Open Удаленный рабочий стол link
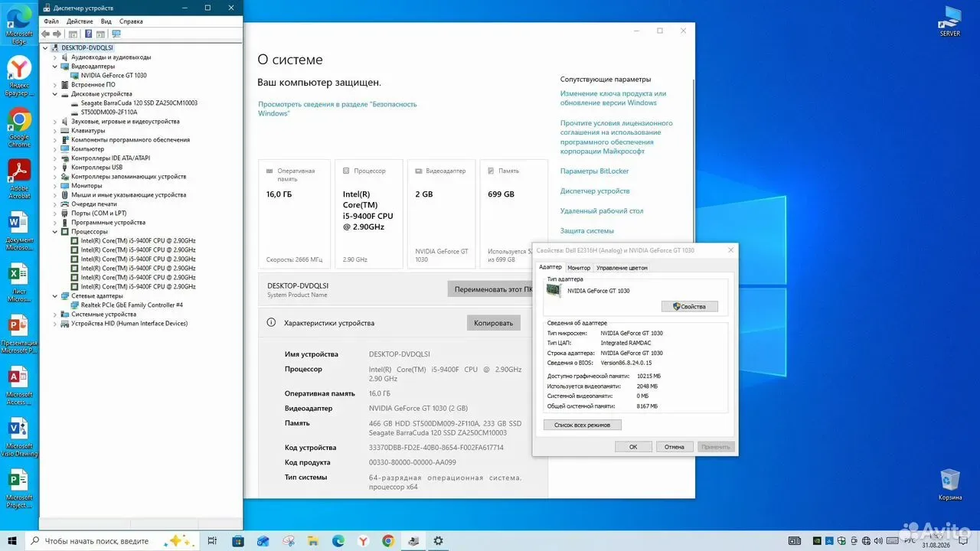 (x=602, y=211)
